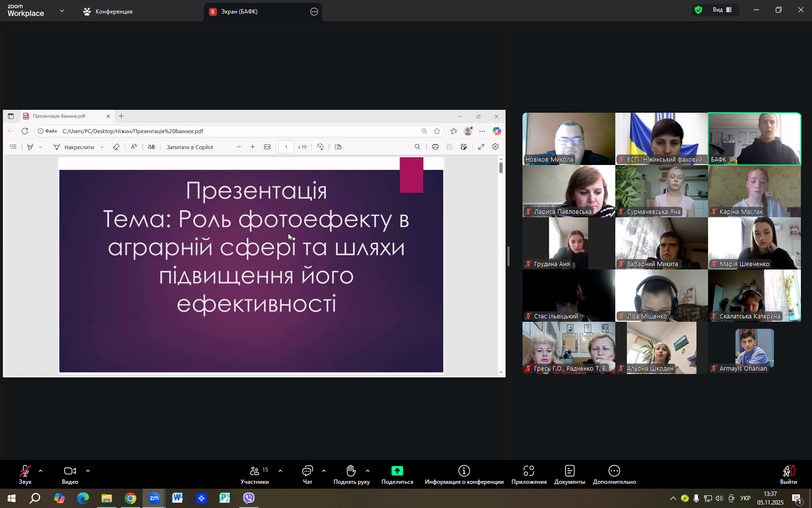Open Информация о конференции
812x508 pixels.
tap(464, 474)
